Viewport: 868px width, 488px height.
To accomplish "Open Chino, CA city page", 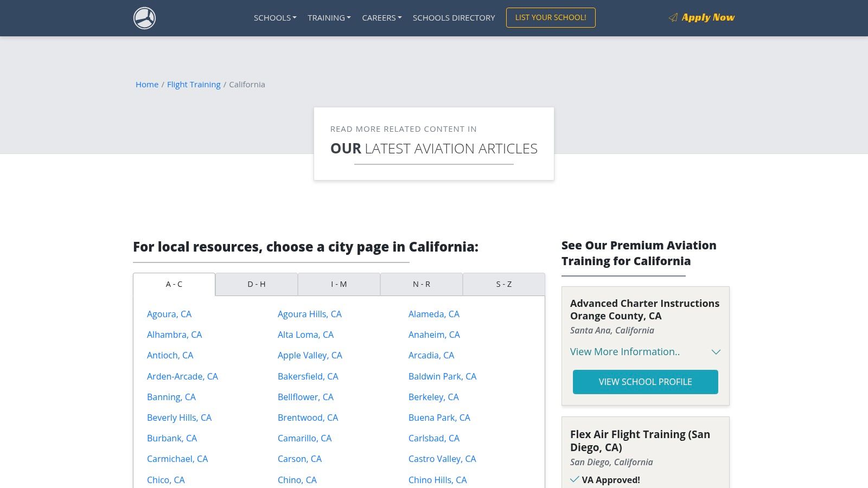I will (297, 480).
